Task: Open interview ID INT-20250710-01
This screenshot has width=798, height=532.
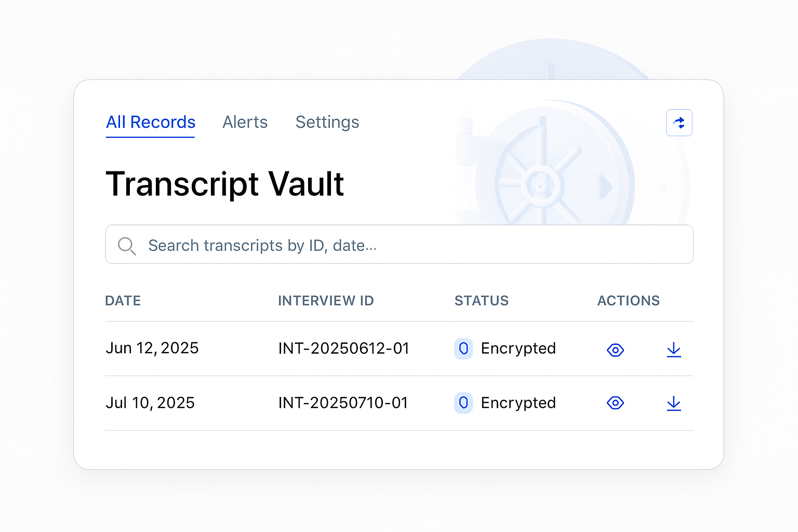Action: pyautogui.click(x=343, y=403)
